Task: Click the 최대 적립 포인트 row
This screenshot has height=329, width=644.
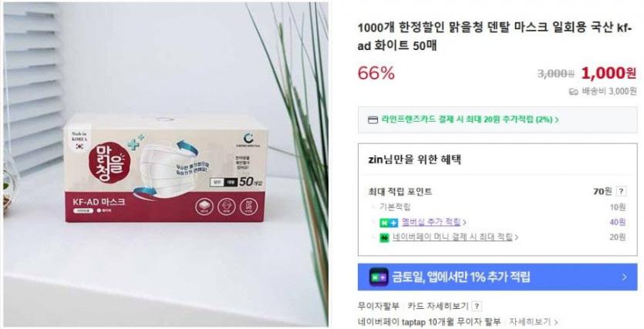Action: 497,191
